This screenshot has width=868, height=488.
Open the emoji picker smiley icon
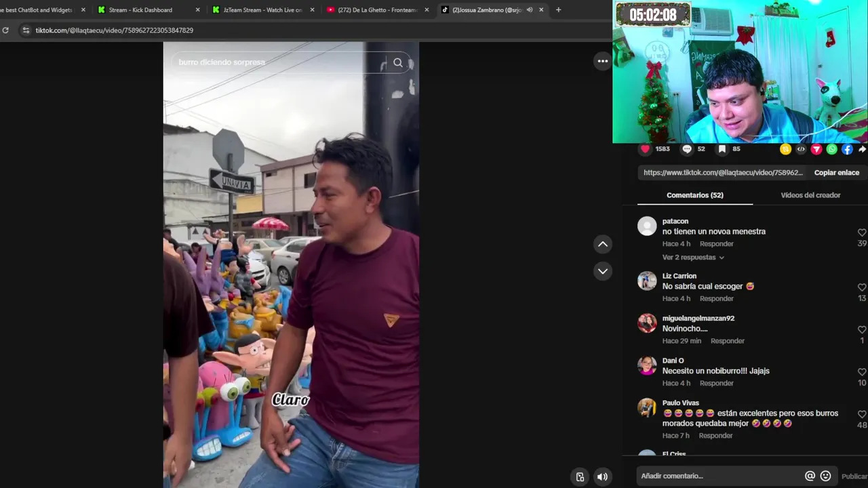click(x=825, y=476)
